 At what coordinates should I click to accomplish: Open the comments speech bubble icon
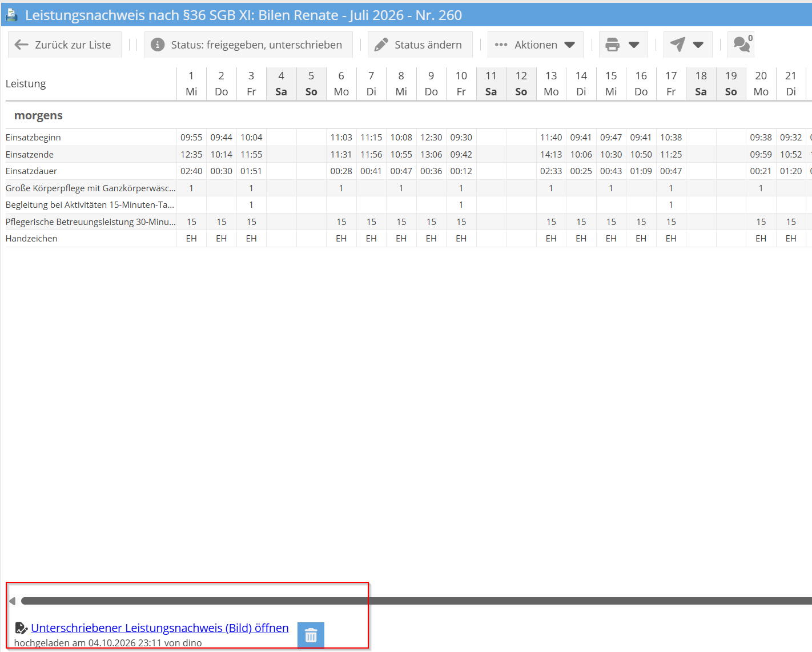pyautogui.click(x=741, y=45)
